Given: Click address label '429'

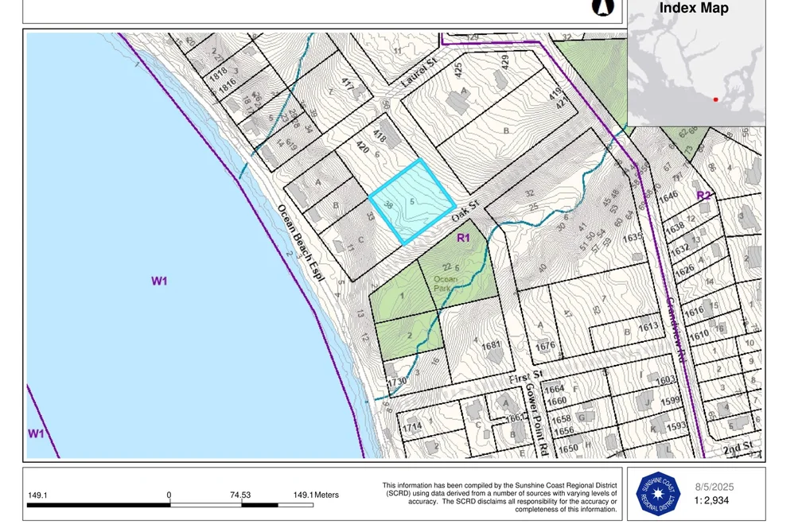Looking at the screenshot, I should tap(504, 62).
